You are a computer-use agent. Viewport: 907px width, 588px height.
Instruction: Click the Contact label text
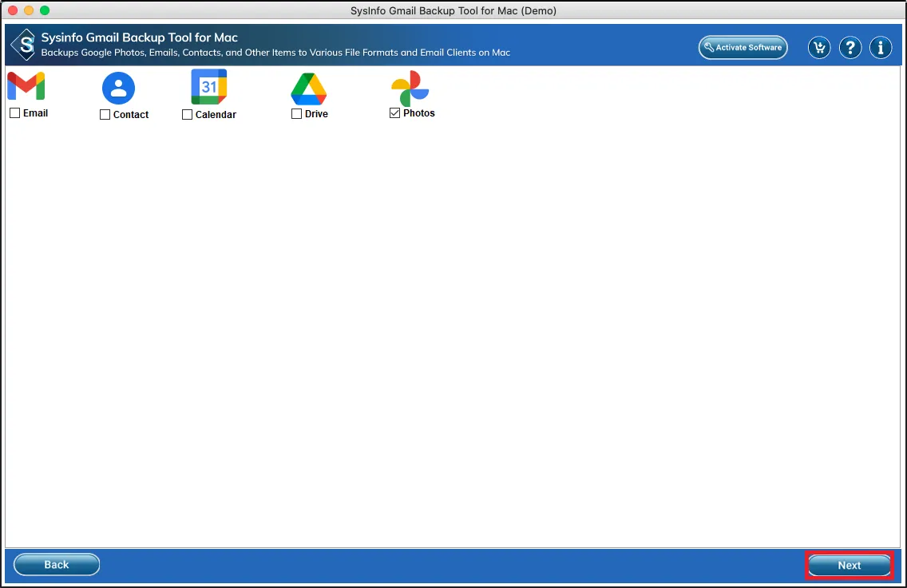pyautogui.click(x=131, y=114)
